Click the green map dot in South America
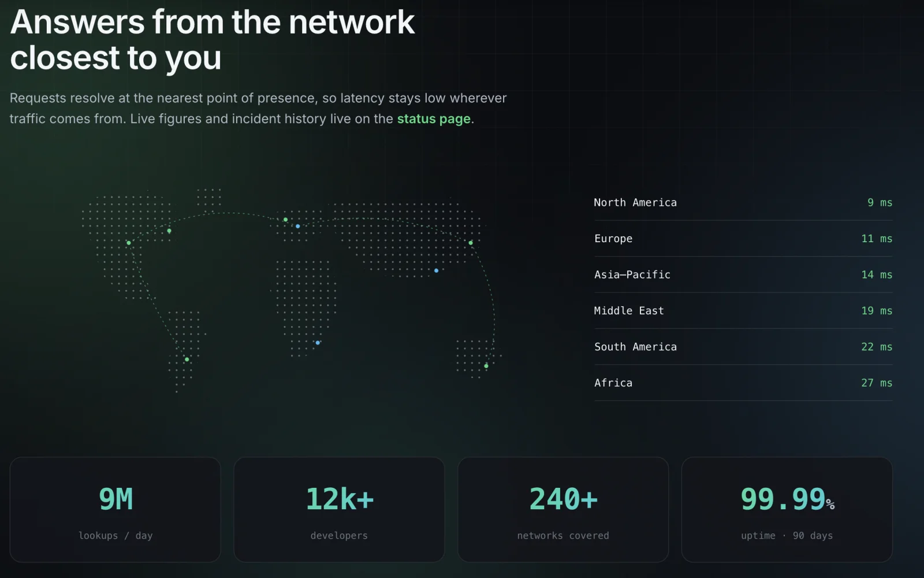The image size is (924, 578). (x=187, y=360)
